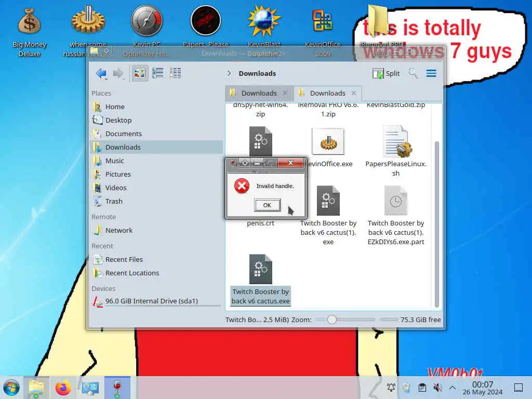Click the file manager taskbar button
This screenshot has width=532, height=399.
[x=36, y=388]
